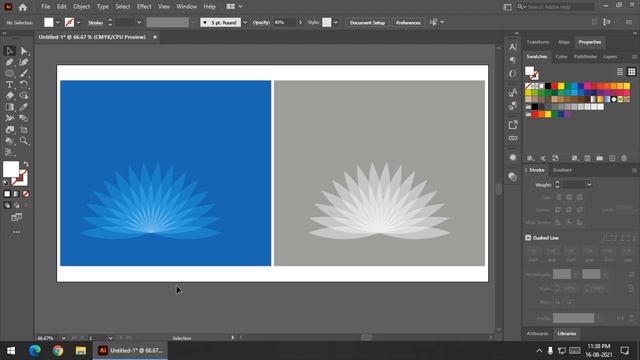Open the stroke weight dropdown in control bar
Image resolution: width=640 pixels, height=360 pixels.
pyautogui.click(x=139, y=22)
